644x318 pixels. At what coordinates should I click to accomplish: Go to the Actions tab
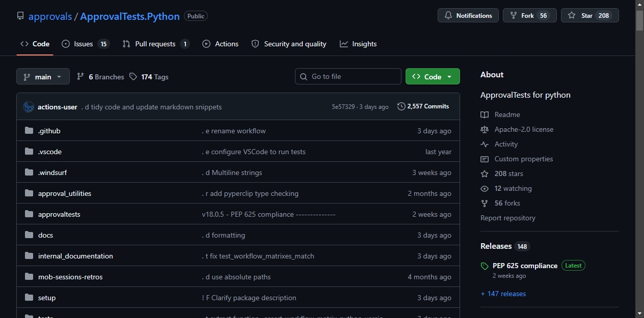click(x=221, y=44)
